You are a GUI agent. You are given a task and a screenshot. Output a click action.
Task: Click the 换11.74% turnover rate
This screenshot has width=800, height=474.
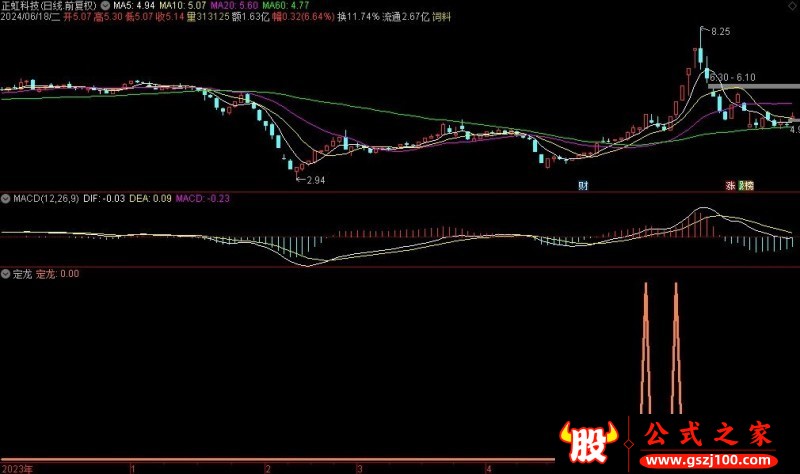click(358, 17)
